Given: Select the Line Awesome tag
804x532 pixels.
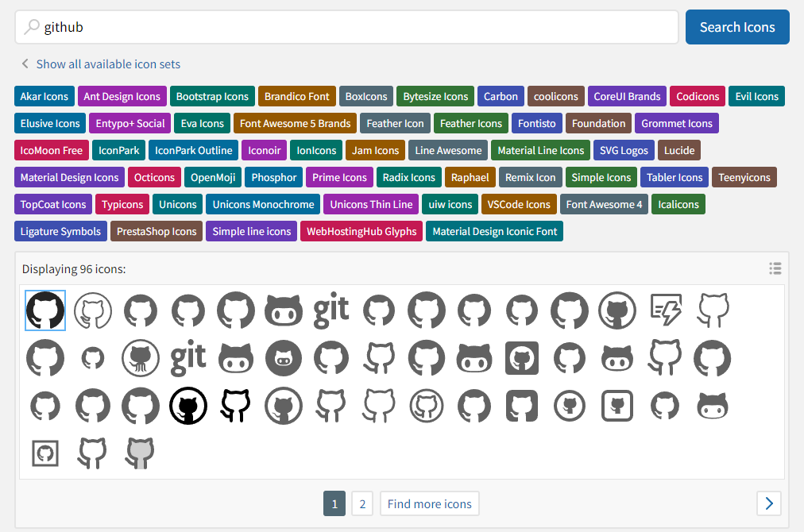Looking at the screenshot, I should [448, 150].
